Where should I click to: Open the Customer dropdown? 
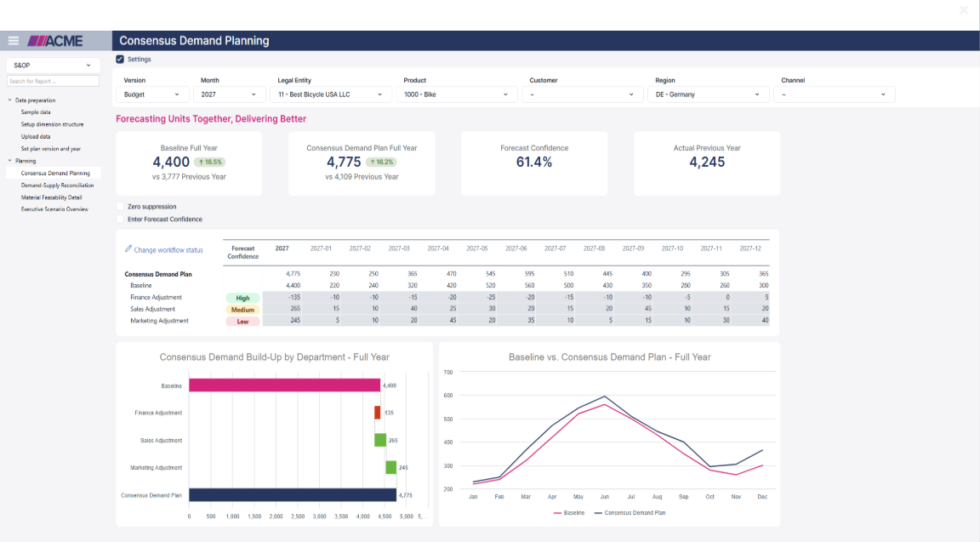[582, 94]
